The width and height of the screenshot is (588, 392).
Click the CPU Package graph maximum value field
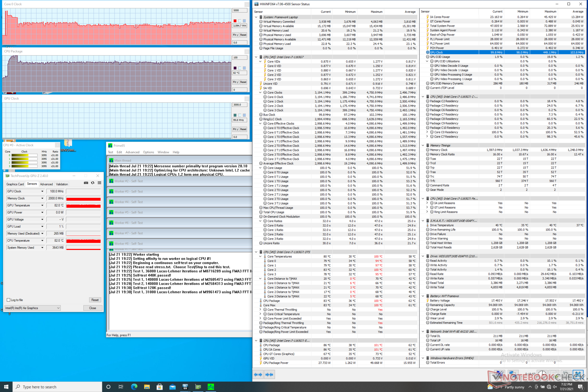239,57
